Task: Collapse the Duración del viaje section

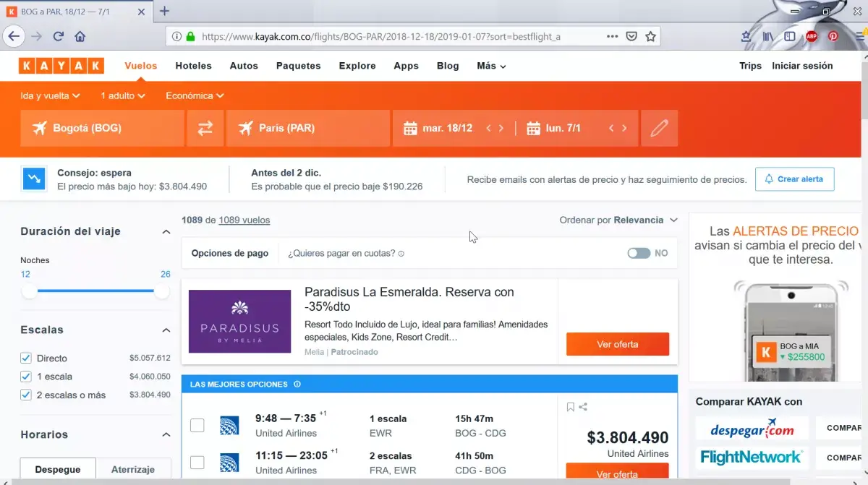Action: point(166,232)
